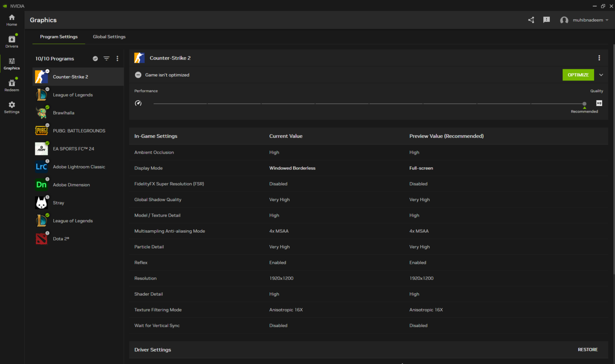This screenshot has width=615, height=364.
Task: Open programs list three-dot menu
Action: point(117,58)
